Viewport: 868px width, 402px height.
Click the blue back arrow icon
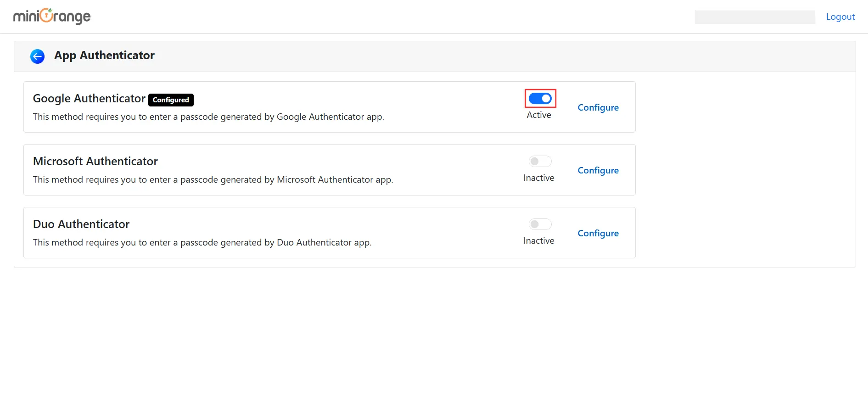click(37, 56)
